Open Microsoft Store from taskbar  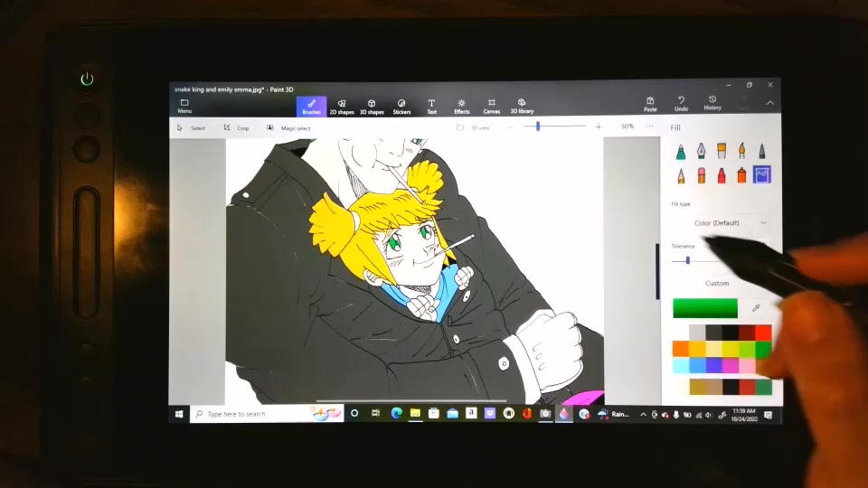(x=434, y=413)
